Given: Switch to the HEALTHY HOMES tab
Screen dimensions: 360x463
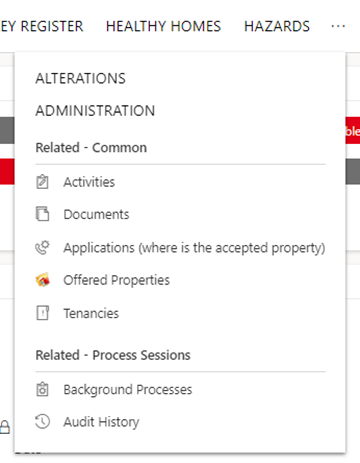Looking at the screenshot, I should click(163, 26).
